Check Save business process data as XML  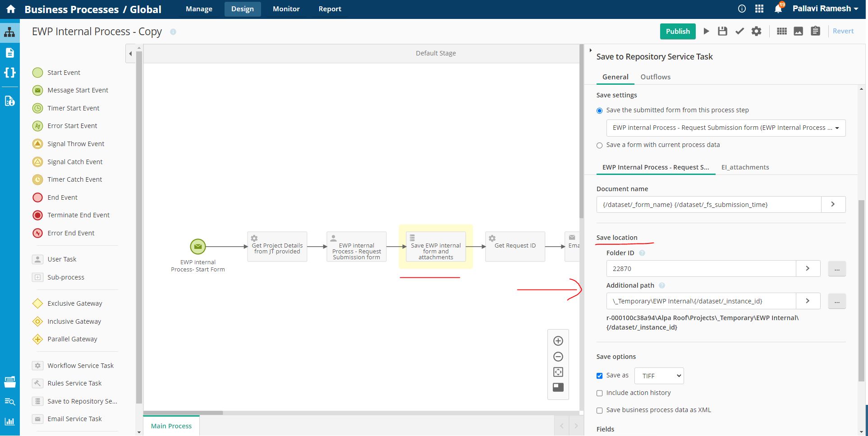point(599,410)
